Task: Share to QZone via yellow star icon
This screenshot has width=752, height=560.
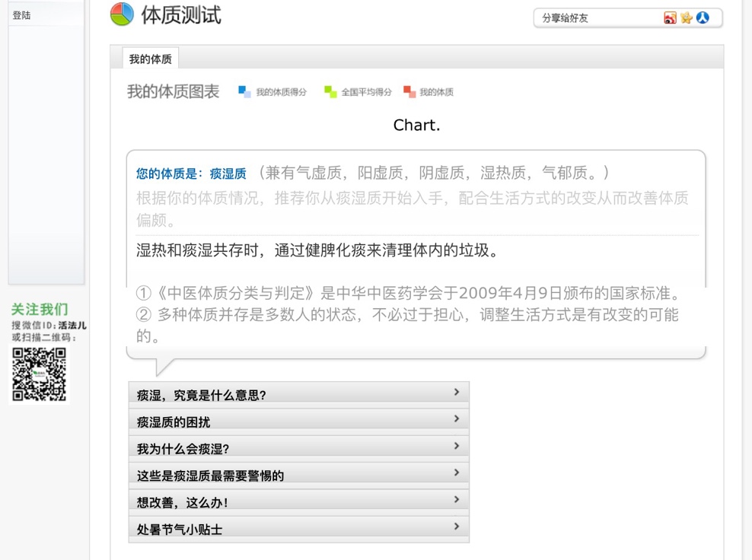Action: (686, 18)
